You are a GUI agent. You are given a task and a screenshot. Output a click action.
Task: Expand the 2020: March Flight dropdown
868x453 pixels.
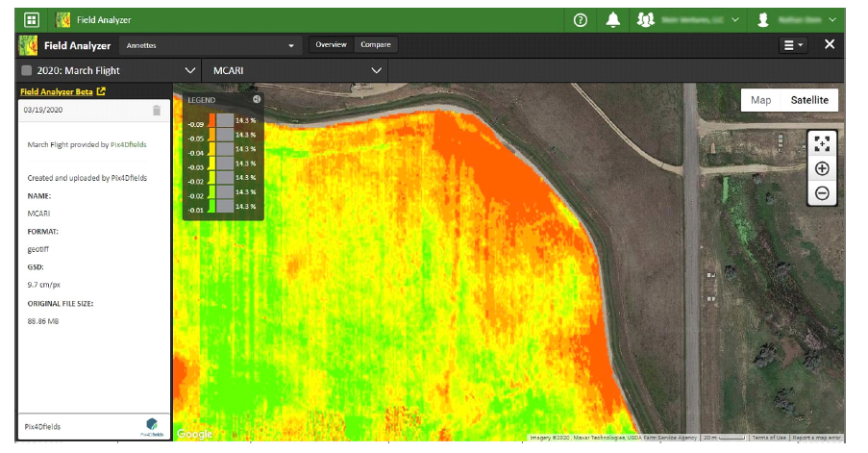189,71
